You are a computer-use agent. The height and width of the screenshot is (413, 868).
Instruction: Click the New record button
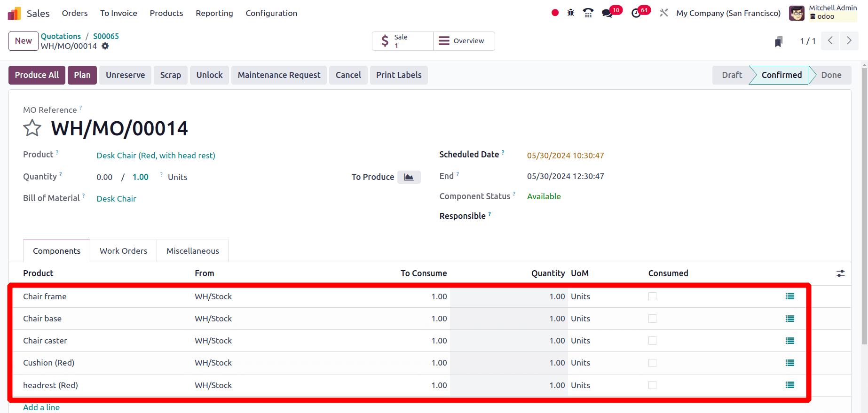(23, 41)
